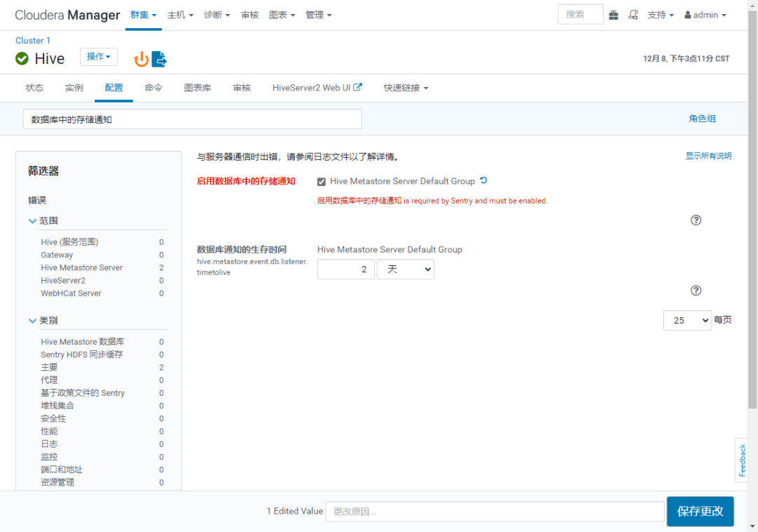Viewport: 758px width, 532px height.
Task: Open the 审核 tab under Hive
Action: click(241, 88)
